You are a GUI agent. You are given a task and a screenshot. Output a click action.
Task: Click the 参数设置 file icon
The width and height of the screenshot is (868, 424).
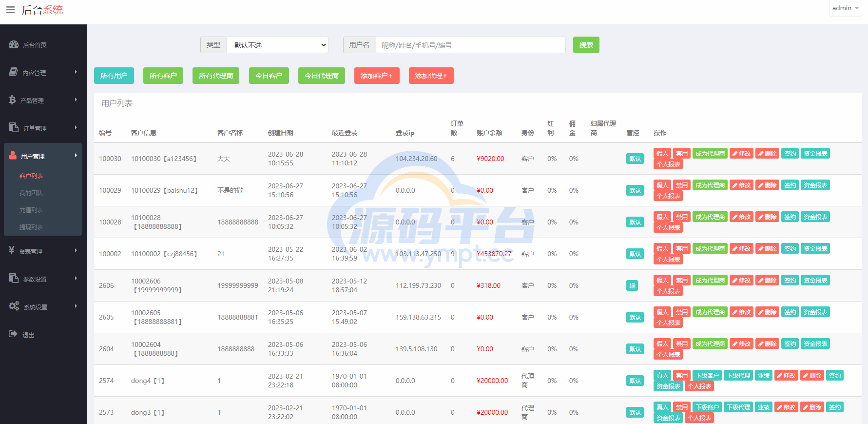(14, 278)
